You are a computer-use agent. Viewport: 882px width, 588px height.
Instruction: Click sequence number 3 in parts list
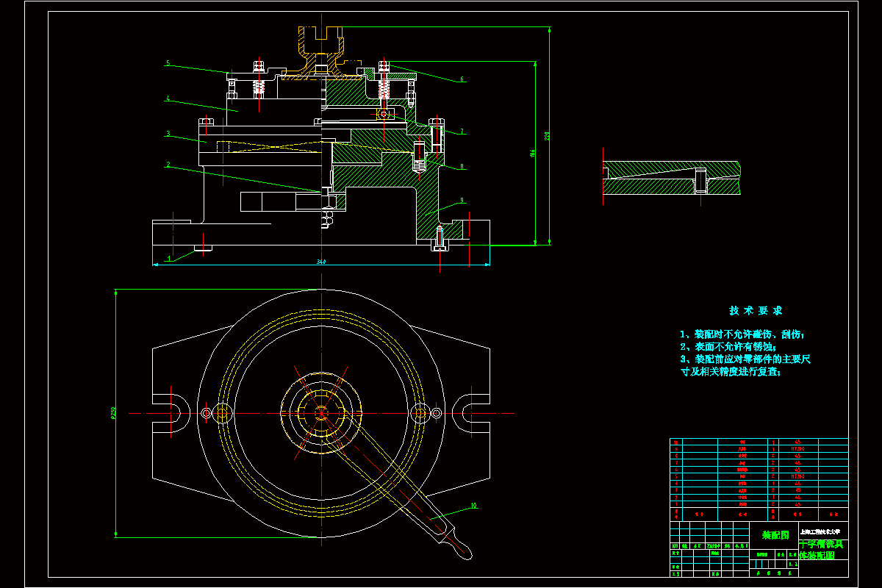pos(676,490)
